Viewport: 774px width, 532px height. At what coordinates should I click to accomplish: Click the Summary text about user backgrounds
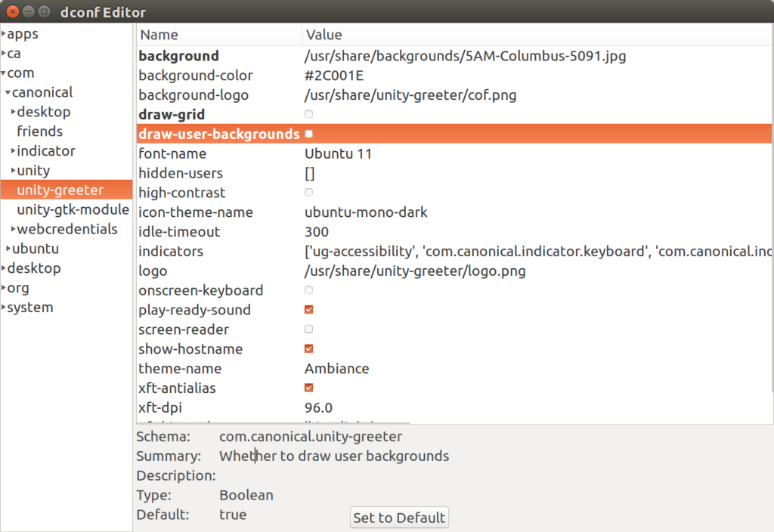pos(334,456)
